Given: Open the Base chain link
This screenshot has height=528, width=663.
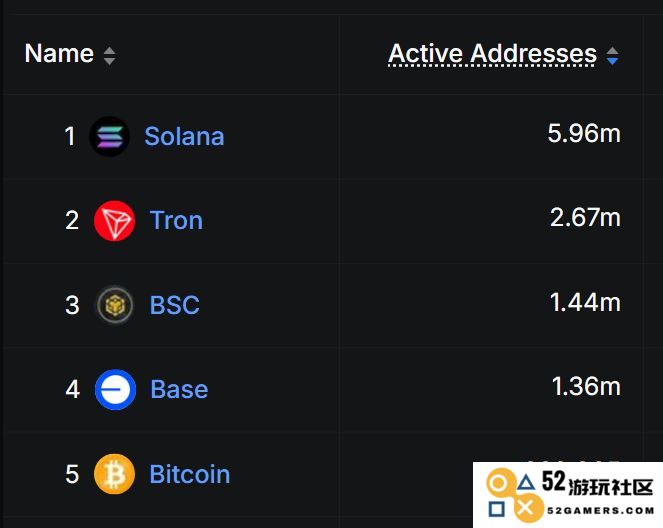Looking at the screenshot, I should tap(179, 389).
